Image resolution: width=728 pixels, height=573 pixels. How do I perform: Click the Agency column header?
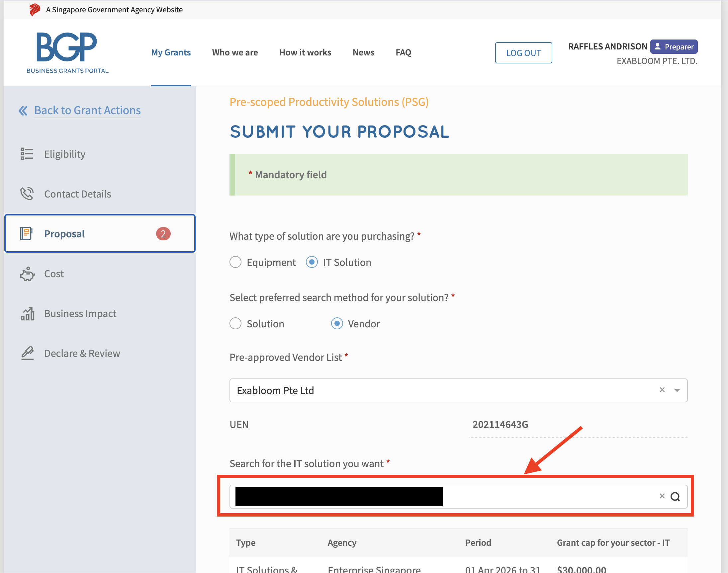coord(342,542)
